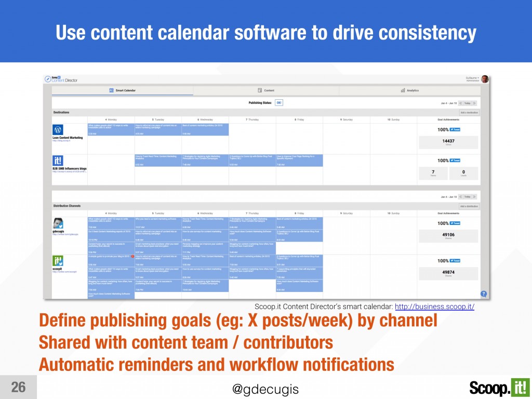Viewport: 532px width, 399px height.
Task: Click the scoopit Twitter channel icon
Action: [x=58, y=261]
